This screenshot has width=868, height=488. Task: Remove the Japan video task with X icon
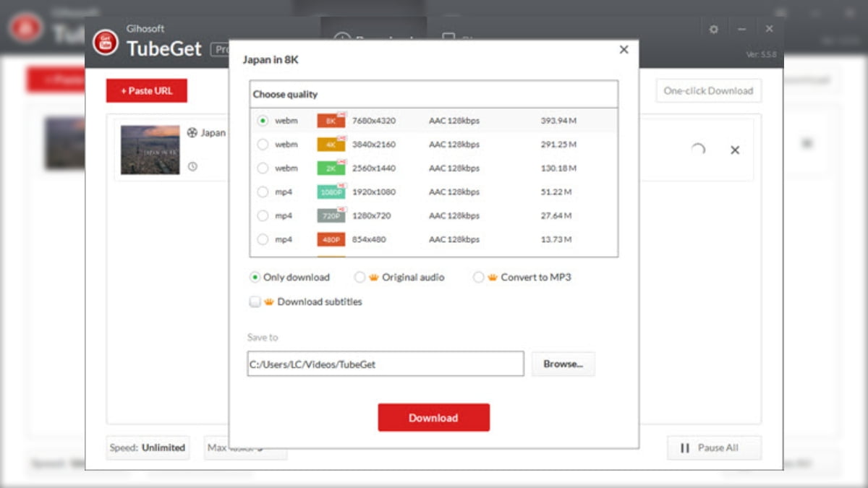point(734,150)
